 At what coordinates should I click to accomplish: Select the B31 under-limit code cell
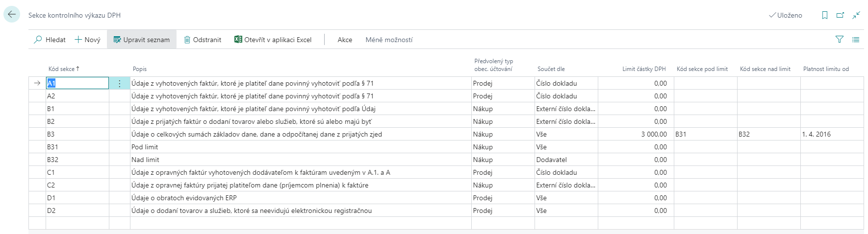coord(705,134)
